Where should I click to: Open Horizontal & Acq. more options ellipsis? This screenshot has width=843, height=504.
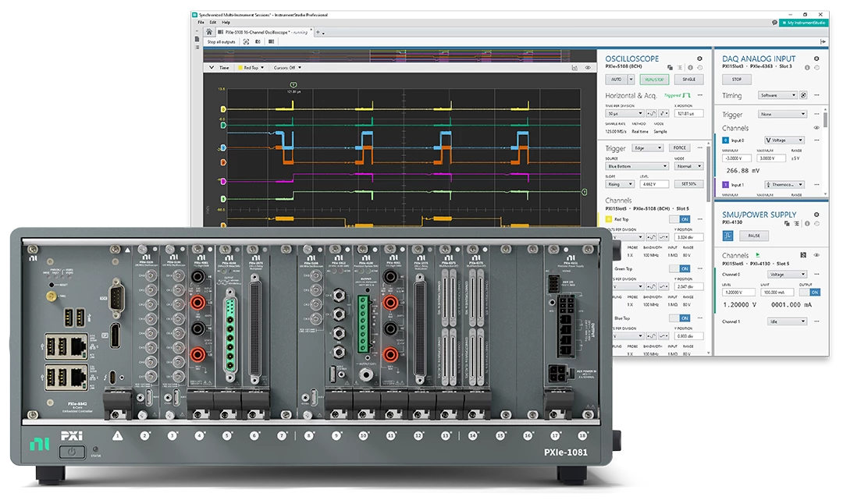click(x=700, y=95)
